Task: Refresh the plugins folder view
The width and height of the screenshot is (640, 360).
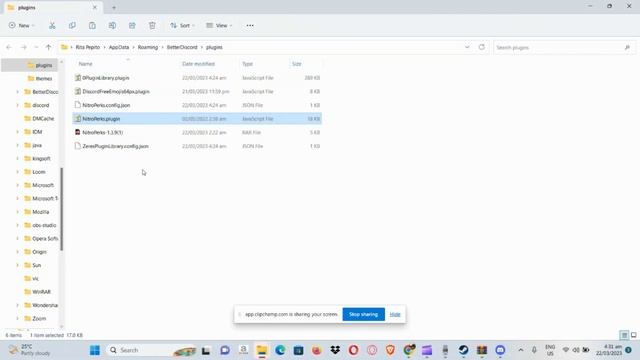Action: 482,47
